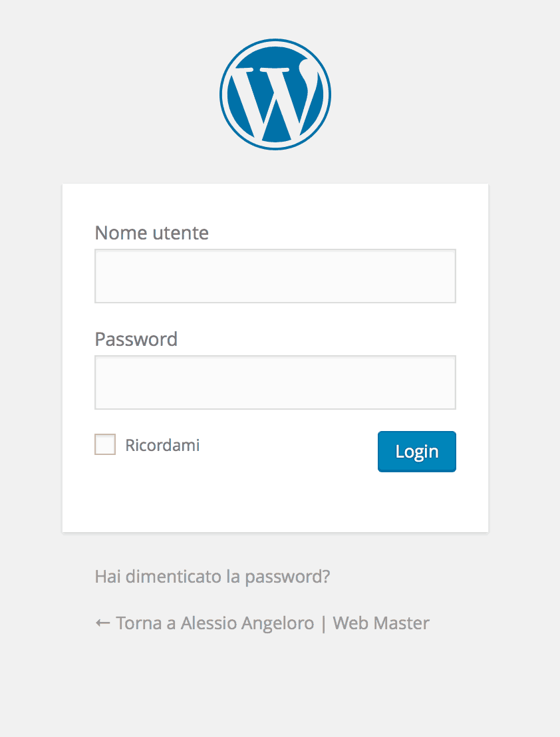Click the Nome utente label
The width and height of the screenshot is (560, 737).
(152, 233)
